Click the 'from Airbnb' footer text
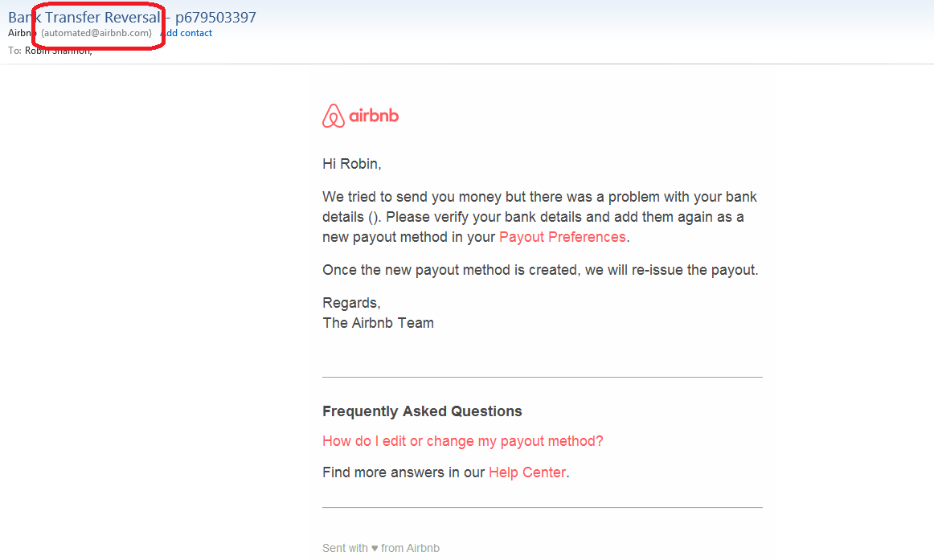The width and height of the screenshot is (934, 560). point(410,548)
